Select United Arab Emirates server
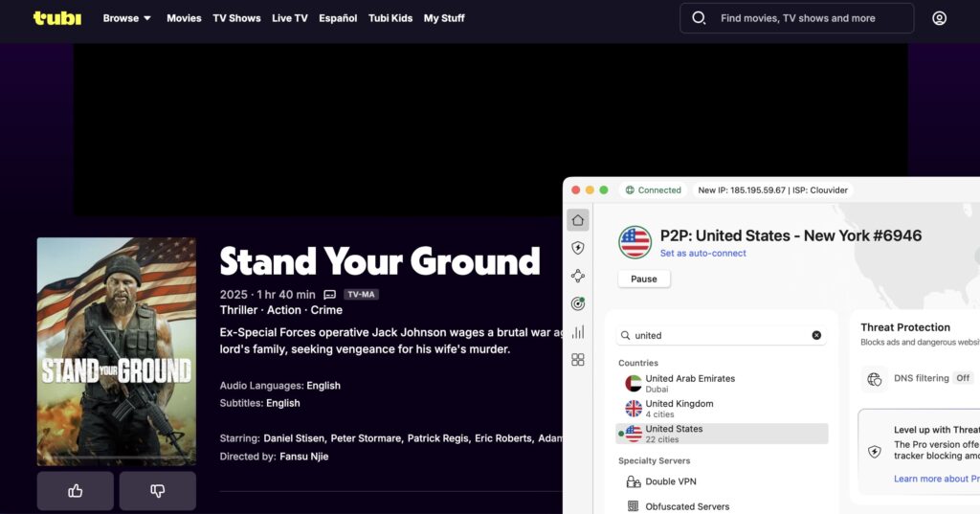Screen dimensions: 980x514 722,383
